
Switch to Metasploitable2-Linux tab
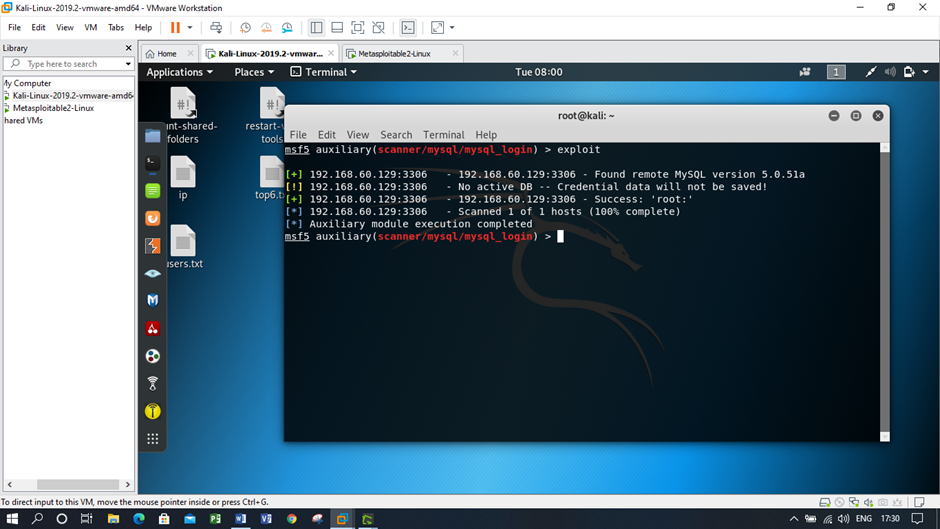(x=394, y=53)
